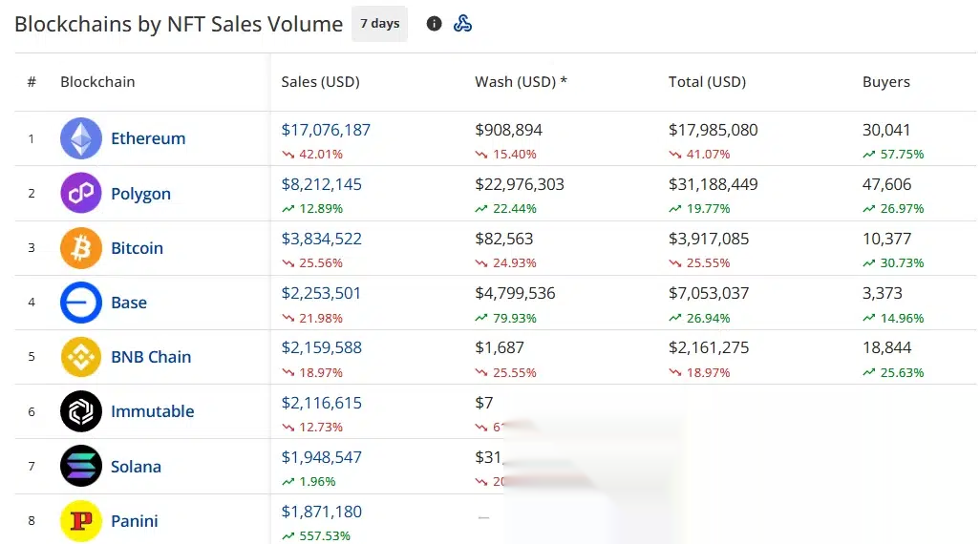Click Polygon total change 19.77%
This screenshot has height=544, width=980.
click(700, 209)
